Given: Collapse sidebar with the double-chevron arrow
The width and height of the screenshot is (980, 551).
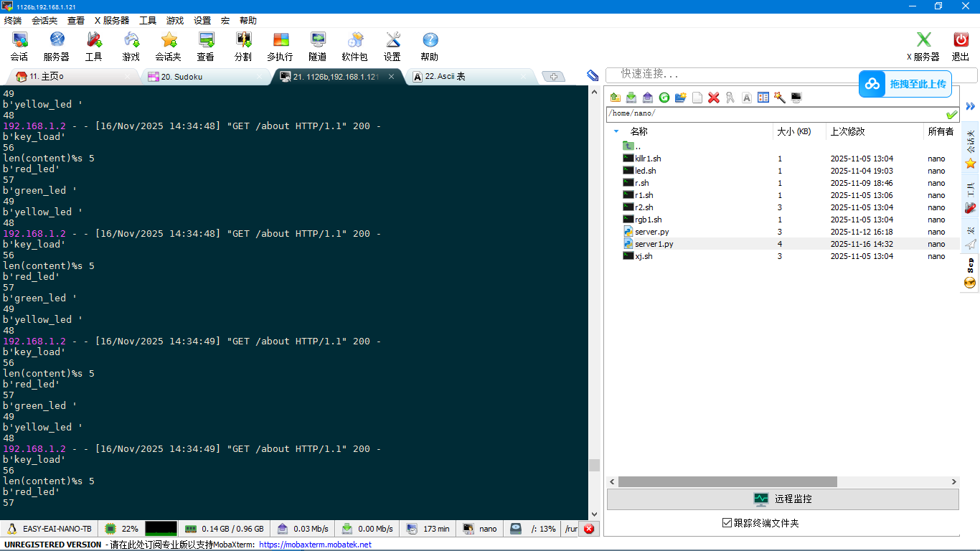Looking at the screenshot, I should [970, 106].
